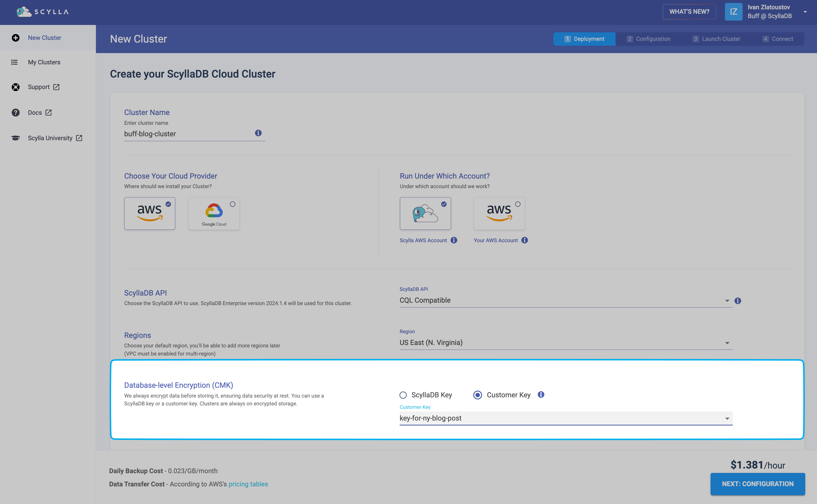Open the AWS pricing tables link
Viewport: 817px width, 504px height.
point(248,484)
